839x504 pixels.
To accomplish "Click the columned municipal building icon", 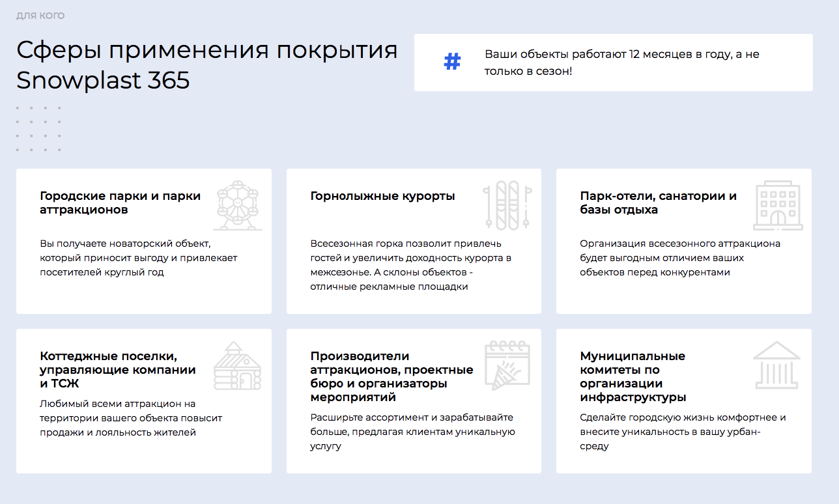I will tap(778, 366).
